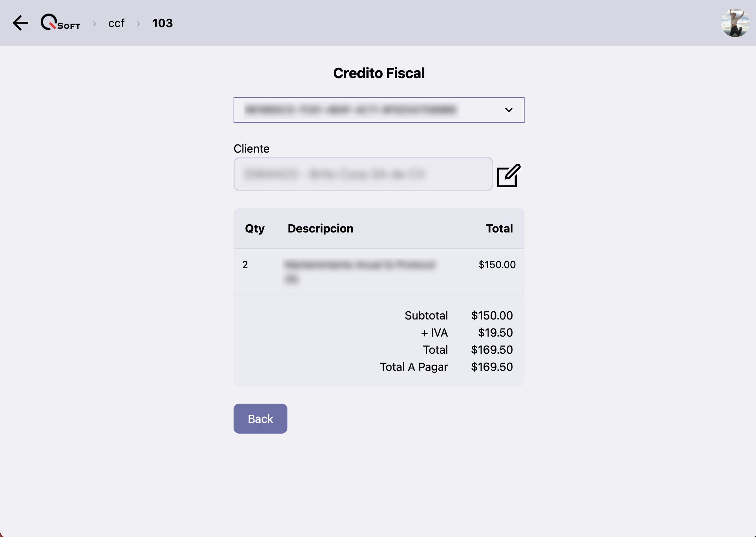Select the 103 breadcrumb item
The width and height of the screenshot is (756, 537).
click(162, 23)
